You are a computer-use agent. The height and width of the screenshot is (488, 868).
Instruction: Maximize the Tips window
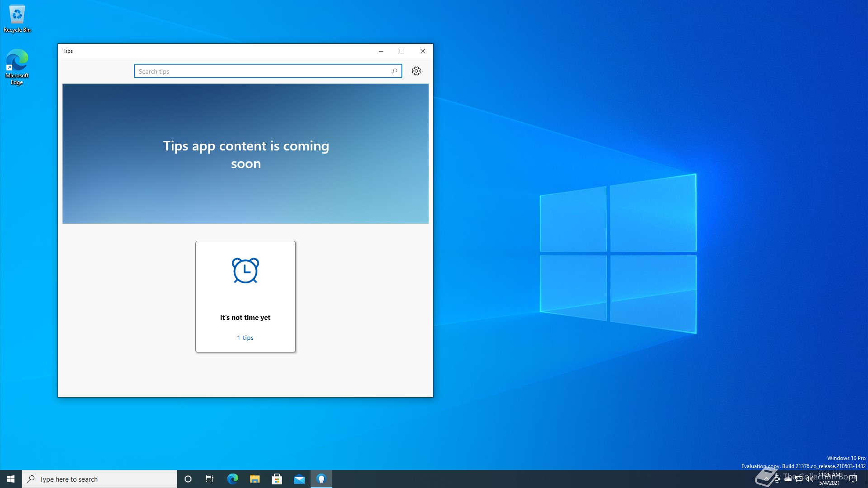[x=402, y=51]
